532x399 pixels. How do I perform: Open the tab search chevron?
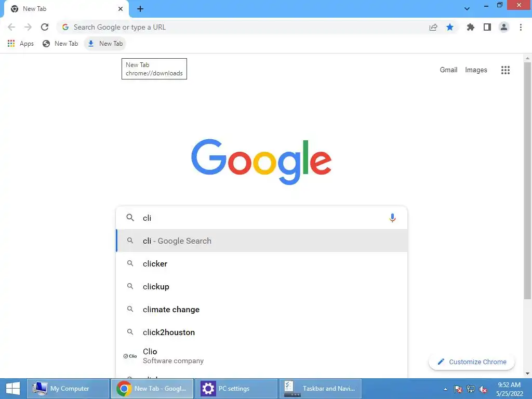coord(467,9)
